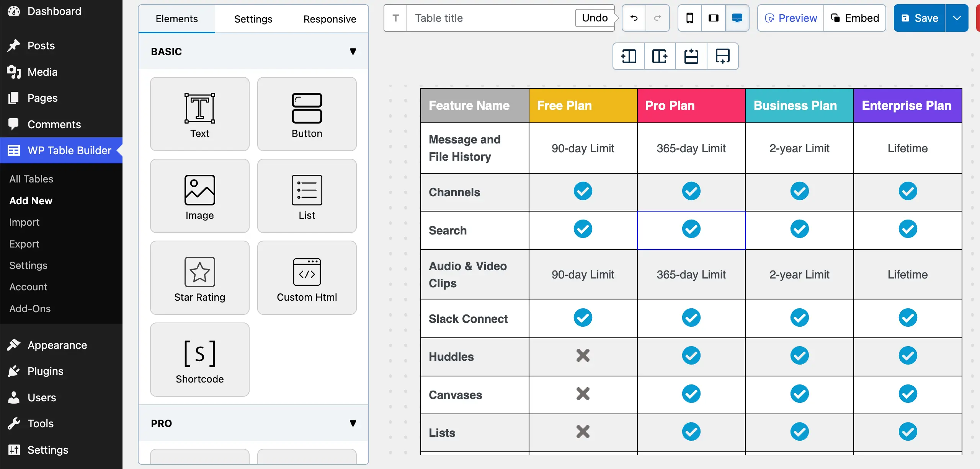
Task: Expand the PRO elements section
Action: pos(353,423)
